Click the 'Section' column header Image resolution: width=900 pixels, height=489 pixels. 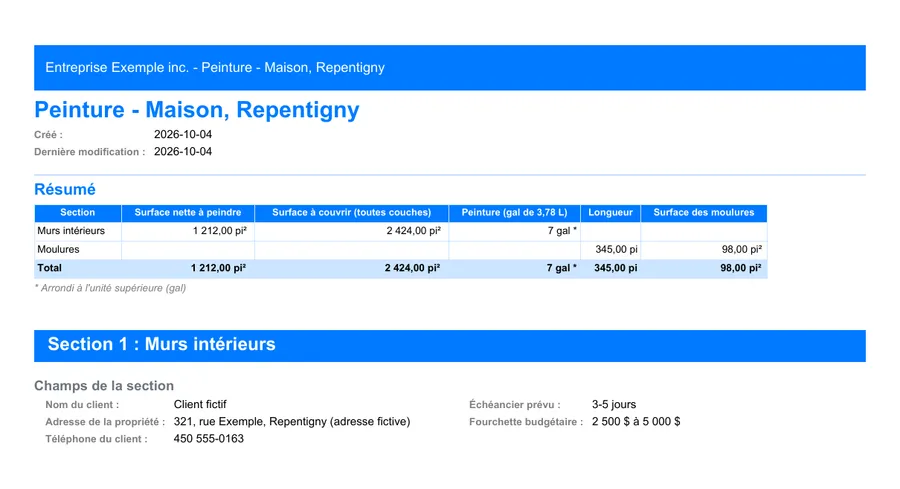[x=77, y=212]
